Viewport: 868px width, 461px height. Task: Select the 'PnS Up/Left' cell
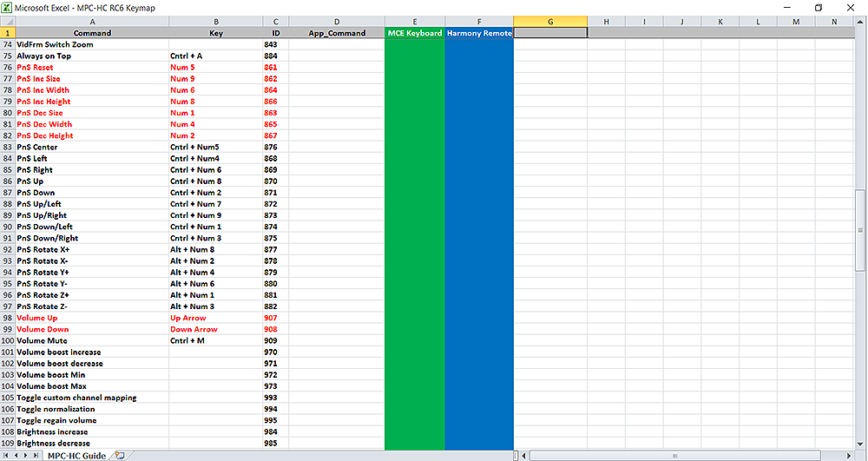click(x=92, y=204)
